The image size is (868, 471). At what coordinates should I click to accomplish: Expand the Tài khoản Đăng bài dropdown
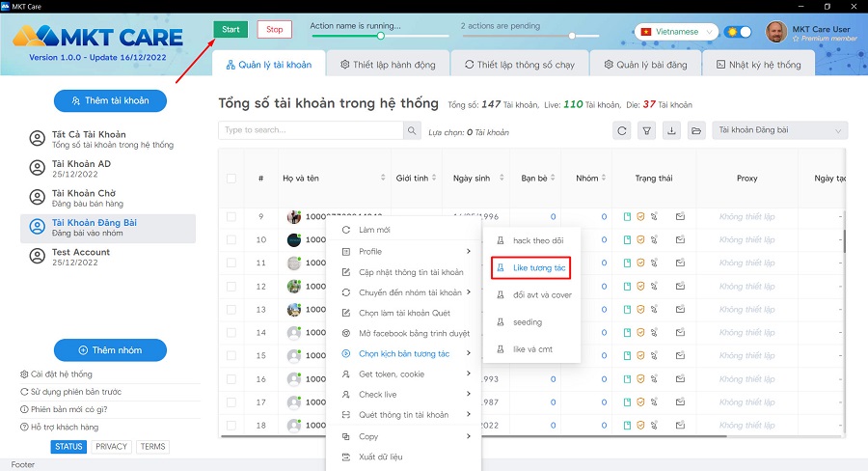779,131
